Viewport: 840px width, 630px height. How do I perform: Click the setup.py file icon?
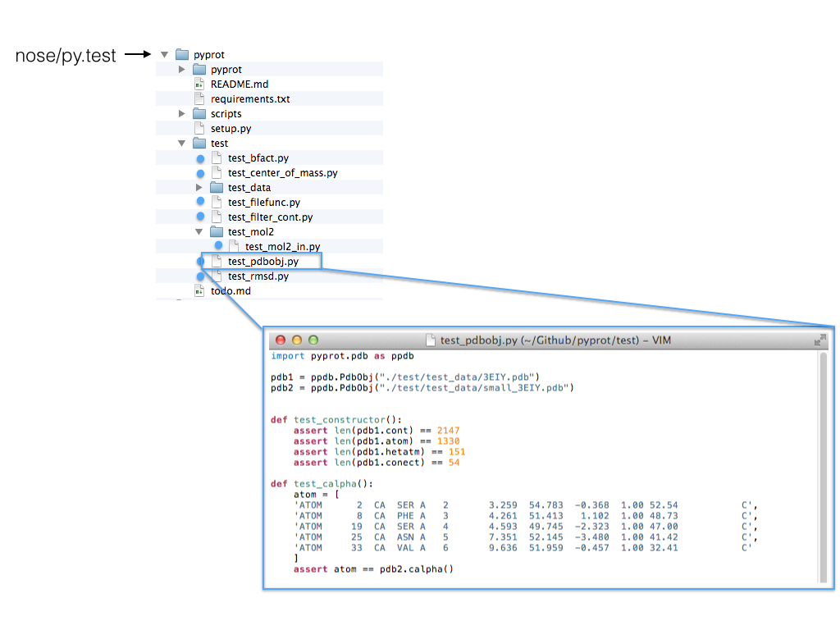pyautogui.click(x=199, y=128)
